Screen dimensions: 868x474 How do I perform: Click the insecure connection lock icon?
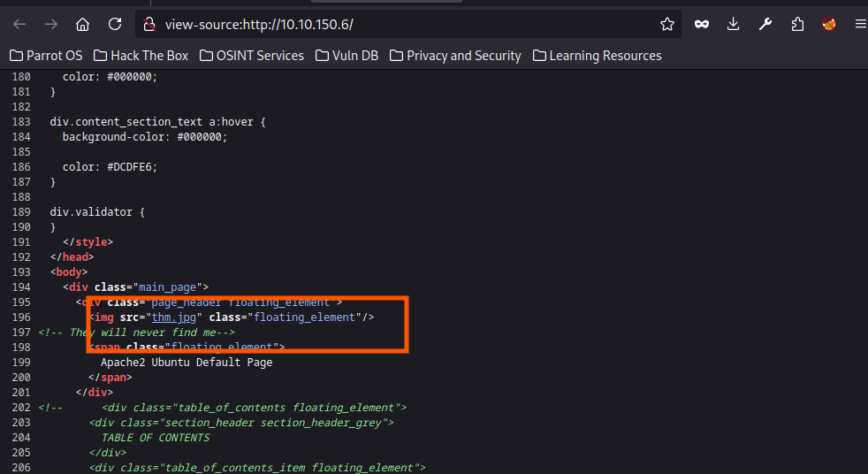coord(148,25)
